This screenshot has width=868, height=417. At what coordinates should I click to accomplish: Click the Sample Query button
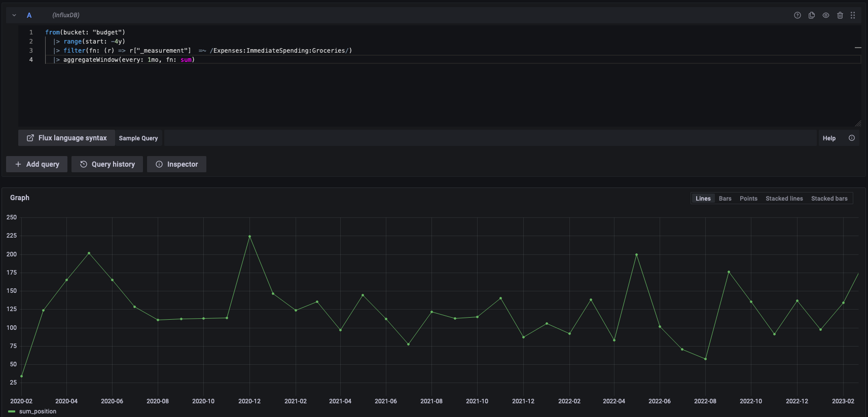coord(138,138)
